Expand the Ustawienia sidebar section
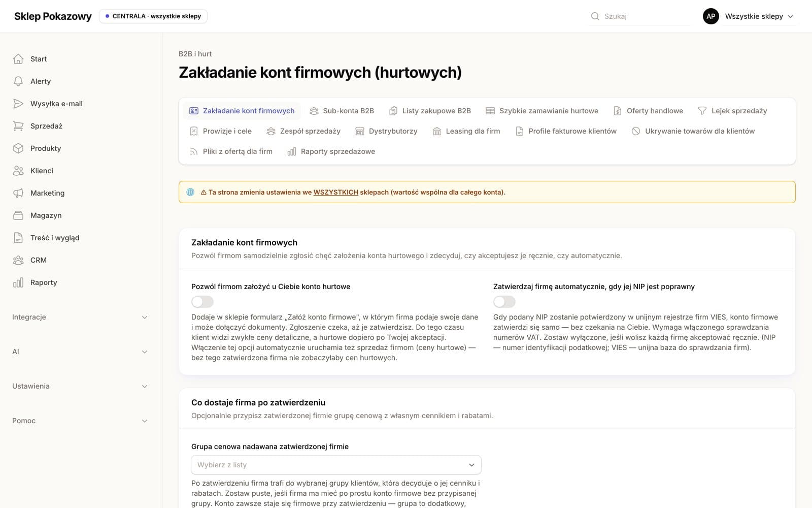Screen dimensions: 812x508 (x=81, y=386)
